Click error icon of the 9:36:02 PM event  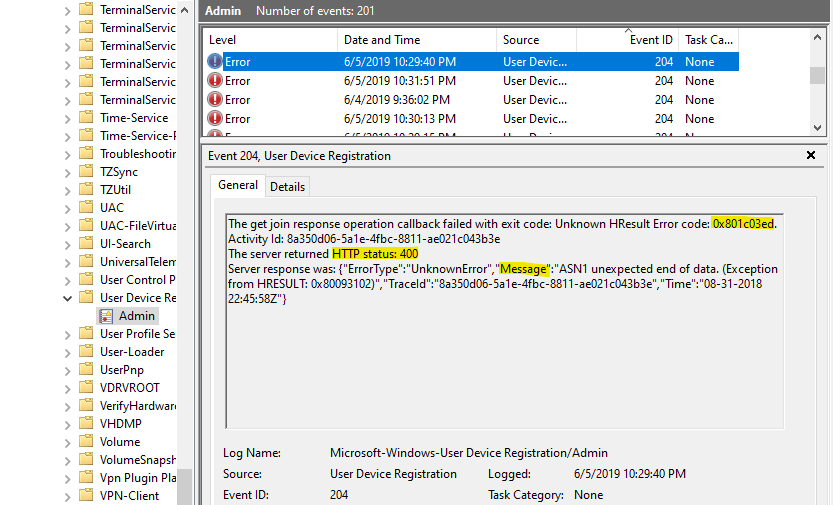(215, 100)
